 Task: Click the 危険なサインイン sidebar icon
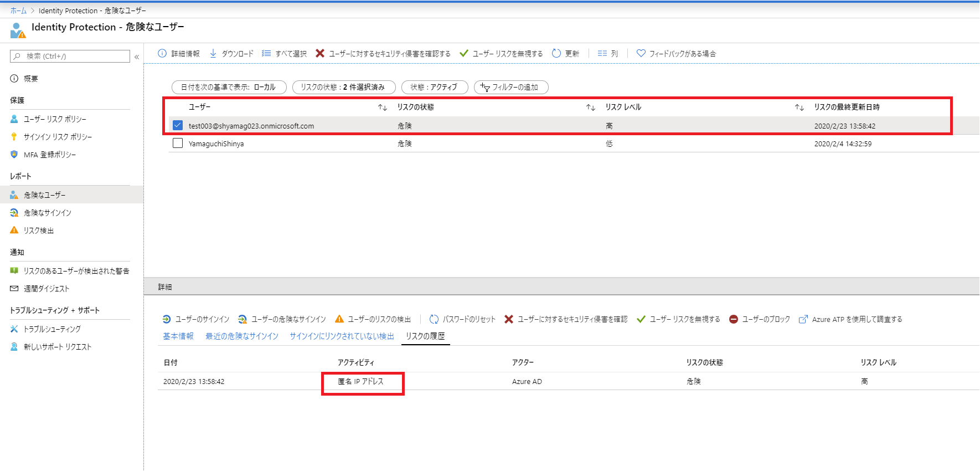click(14, 213)
